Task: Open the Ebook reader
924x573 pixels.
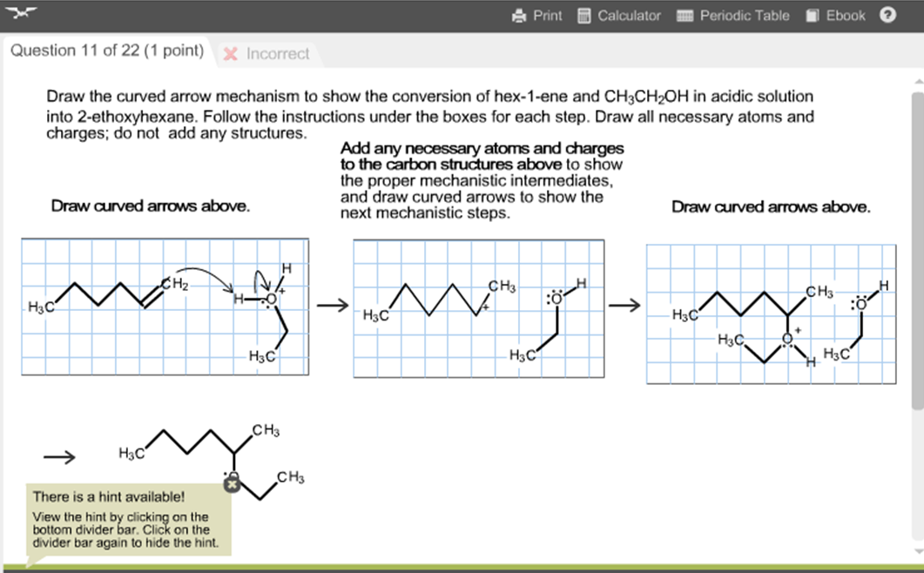Action: click(834, 15)
